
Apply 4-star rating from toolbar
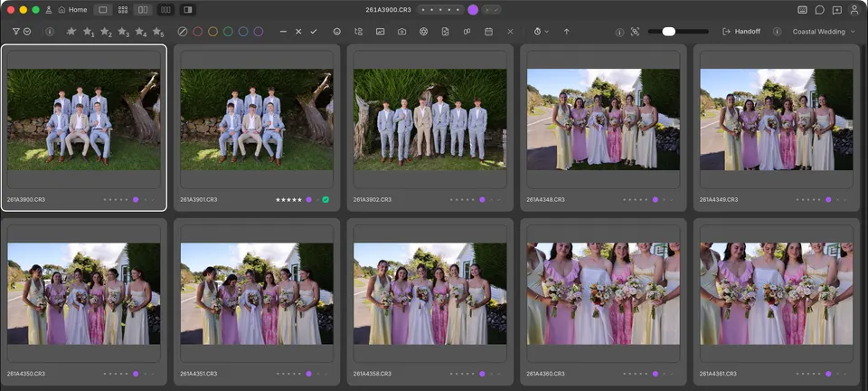141,32
